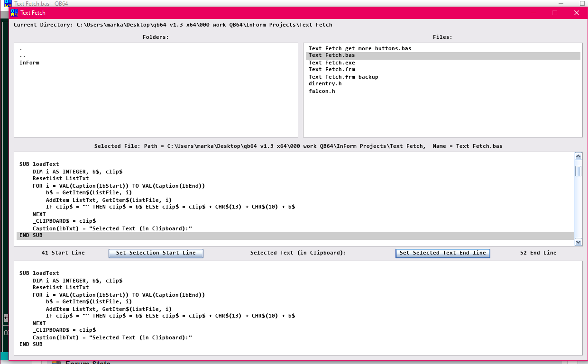Select Text Fetch.bas in Files list

443,55
